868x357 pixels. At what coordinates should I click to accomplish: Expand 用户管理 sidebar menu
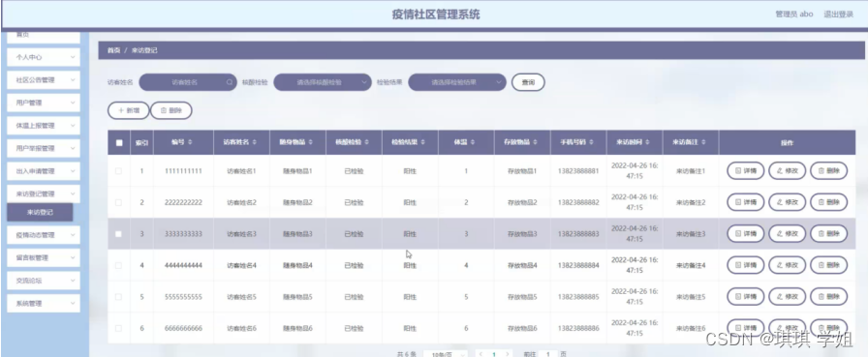44,103
